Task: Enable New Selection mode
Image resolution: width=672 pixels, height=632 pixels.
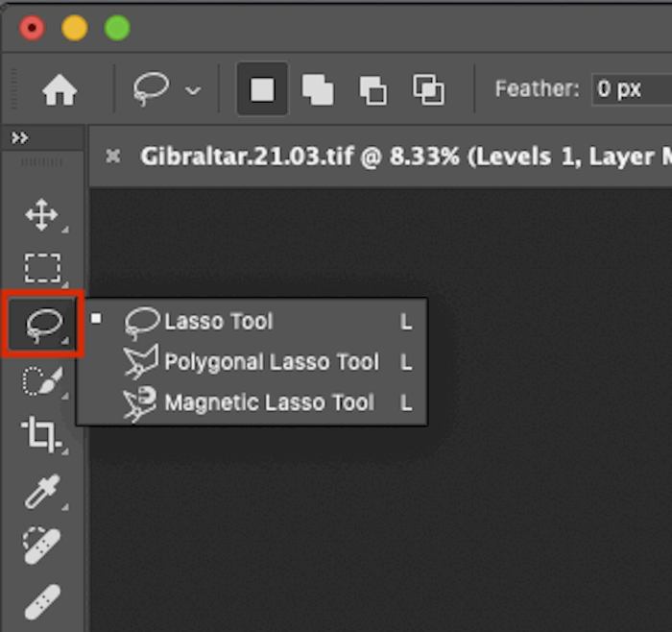Action: (262, 90)
